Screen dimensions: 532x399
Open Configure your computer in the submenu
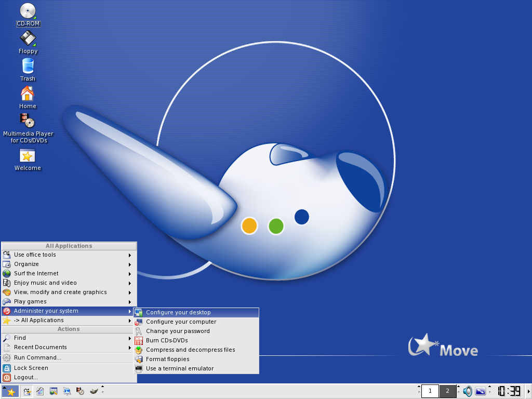[x=196, y=322]
